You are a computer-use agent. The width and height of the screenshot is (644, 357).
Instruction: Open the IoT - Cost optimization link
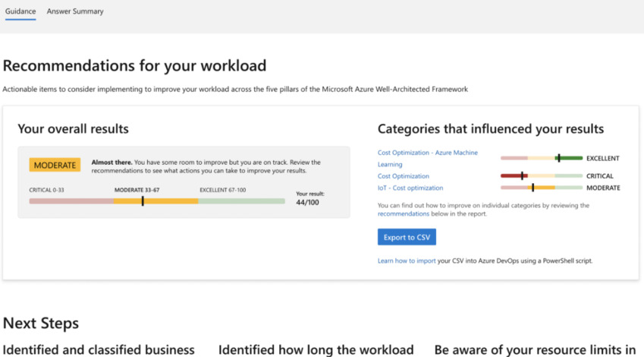(410, 188)
